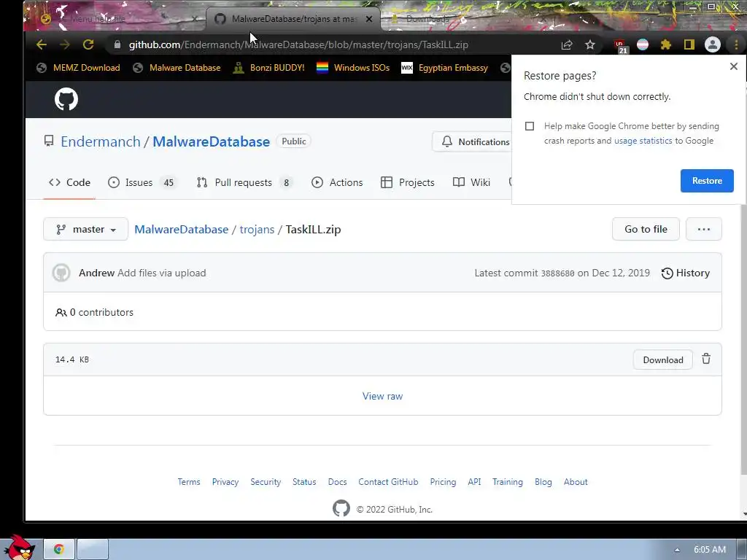Open commit History
The width and height of the screenshot is (747, 560).
click(x=686, y=273)
